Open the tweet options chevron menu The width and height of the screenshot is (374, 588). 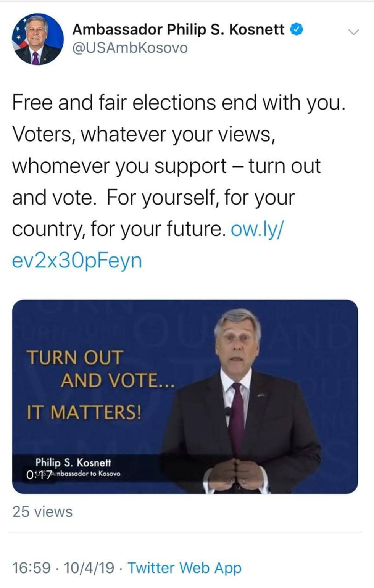click(354, 32)
